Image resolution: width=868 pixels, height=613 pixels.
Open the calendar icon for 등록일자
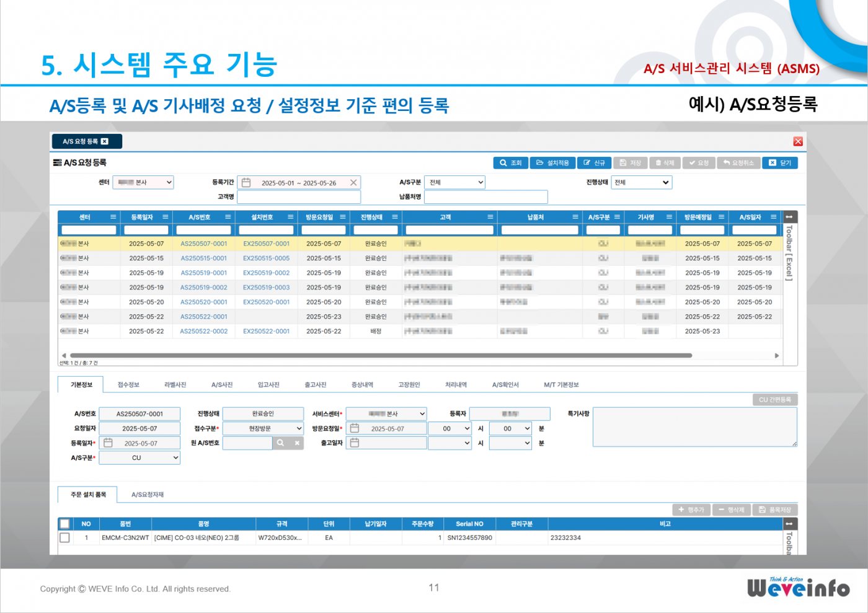pos(108,443)
